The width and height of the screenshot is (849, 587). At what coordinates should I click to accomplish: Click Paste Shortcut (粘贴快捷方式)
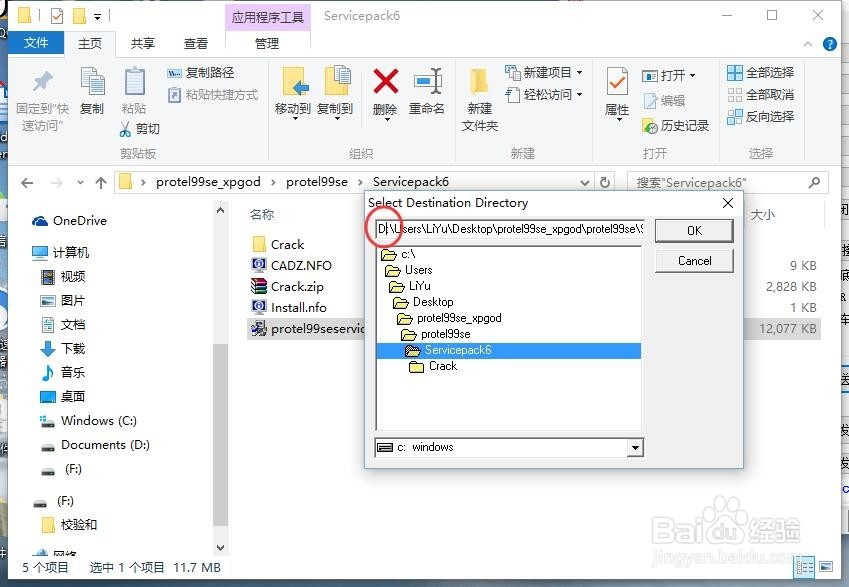pos(213,95)
